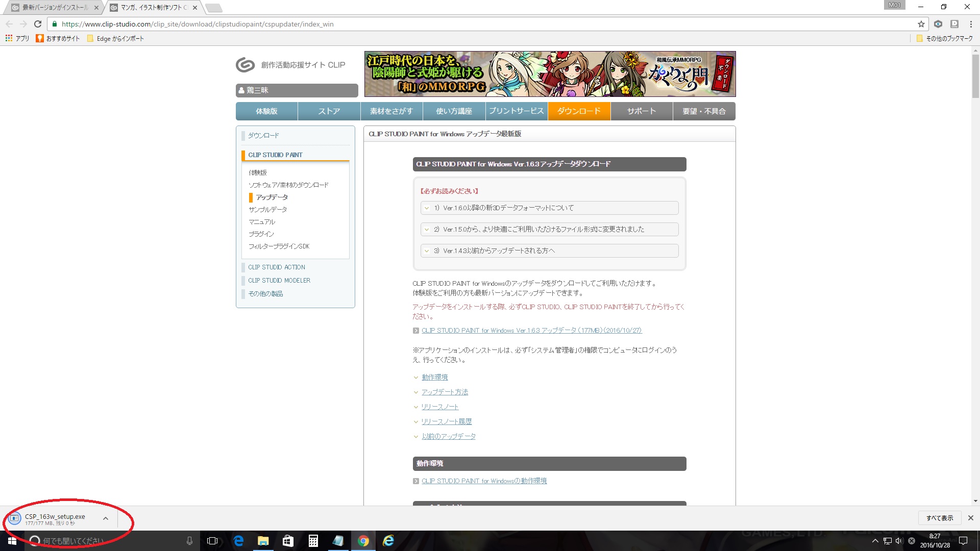Open CLIP STUDIO PAINT for Windowsの動作環境 link
The height and width of the screenshot is (551, 980).
tap(484, 481)
